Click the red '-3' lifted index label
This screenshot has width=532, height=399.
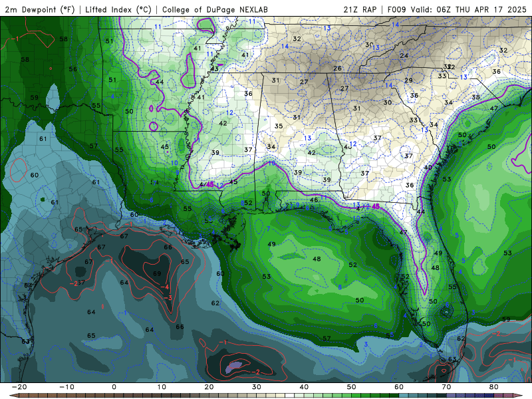point(168,298)
